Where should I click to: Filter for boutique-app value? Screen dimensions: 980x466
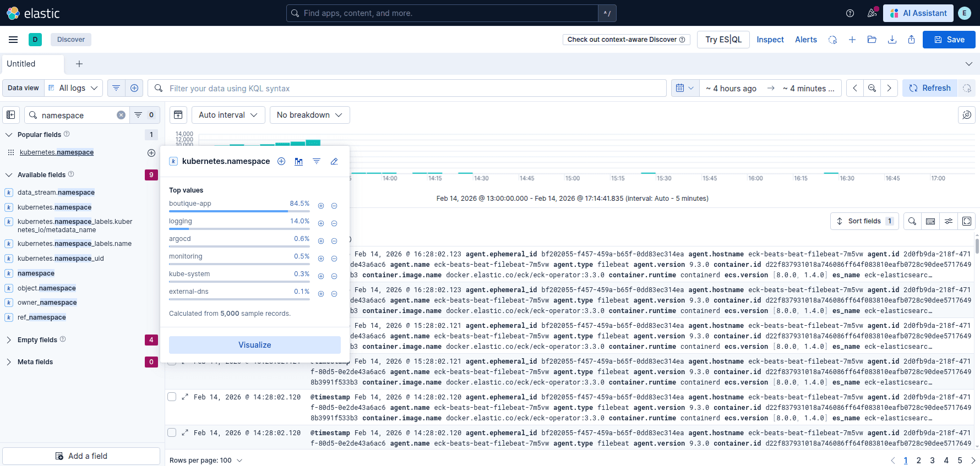(321, 206)
